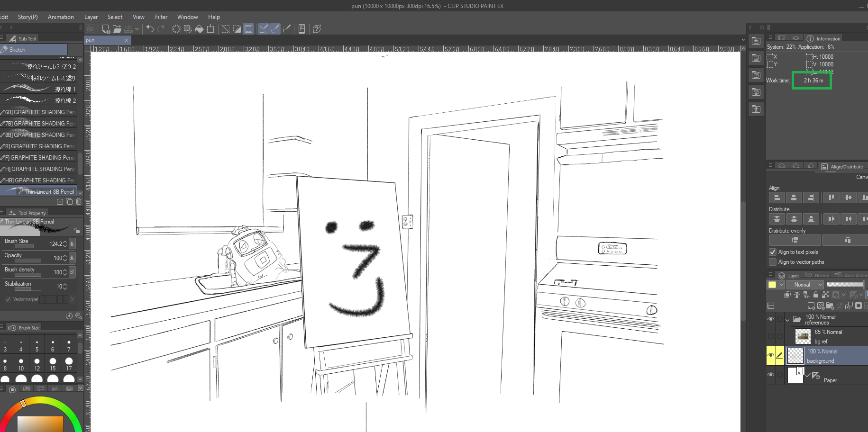The image size is (868, 432).
Task: Expand Vector magnet options arrow
Action: tap(72, 299)
